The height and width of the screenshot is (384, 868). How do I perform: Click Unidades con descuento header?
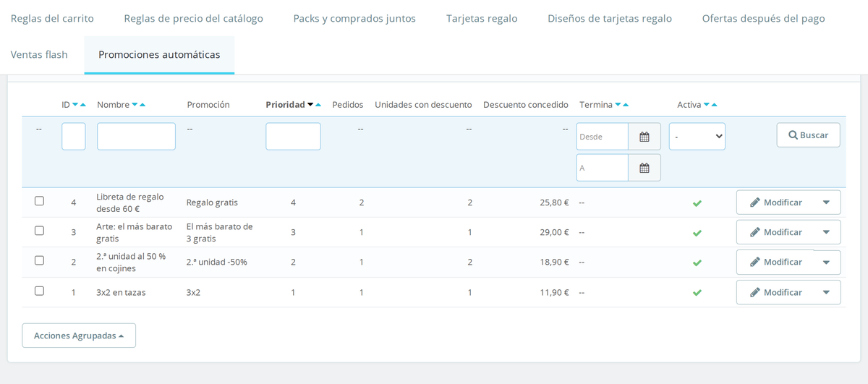[423, 105]
